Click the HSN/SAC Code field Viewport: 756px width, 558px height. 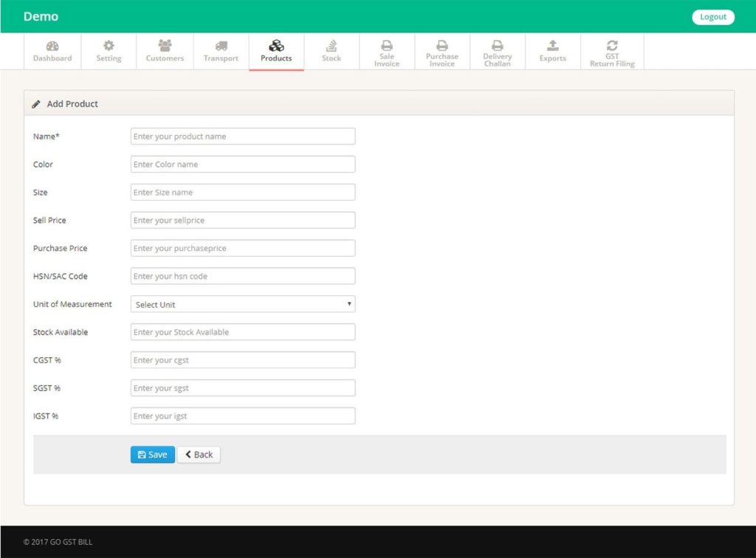click(x=242, y=275)
